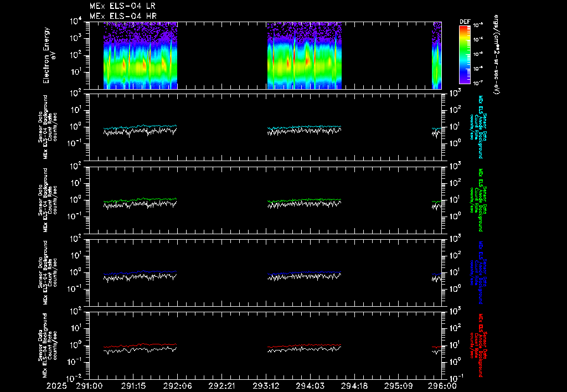Click the green right-side Anode Background label

(478, 200)
